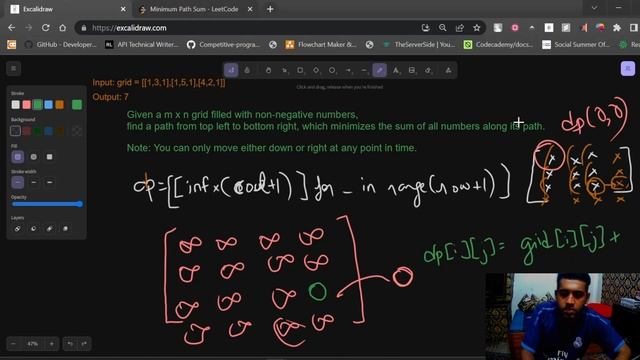Screen dimensions: 640x360
Task: Zoom out with the minus button
Action: coord(13,344)
